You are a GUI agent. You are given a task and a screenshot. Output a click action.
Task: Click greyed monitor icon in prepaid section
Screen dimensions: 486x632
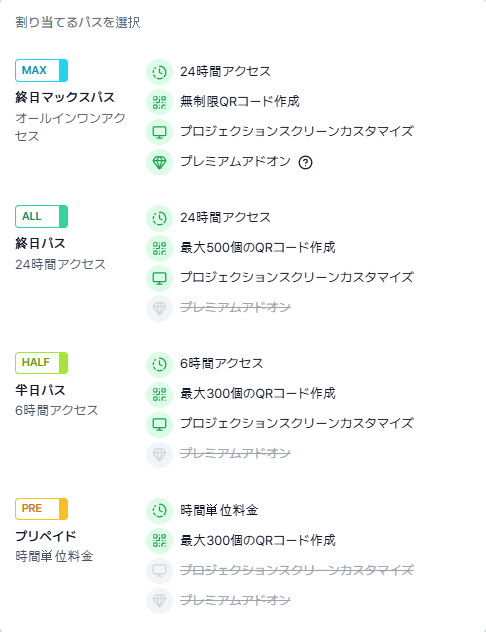tap(160, 570)
